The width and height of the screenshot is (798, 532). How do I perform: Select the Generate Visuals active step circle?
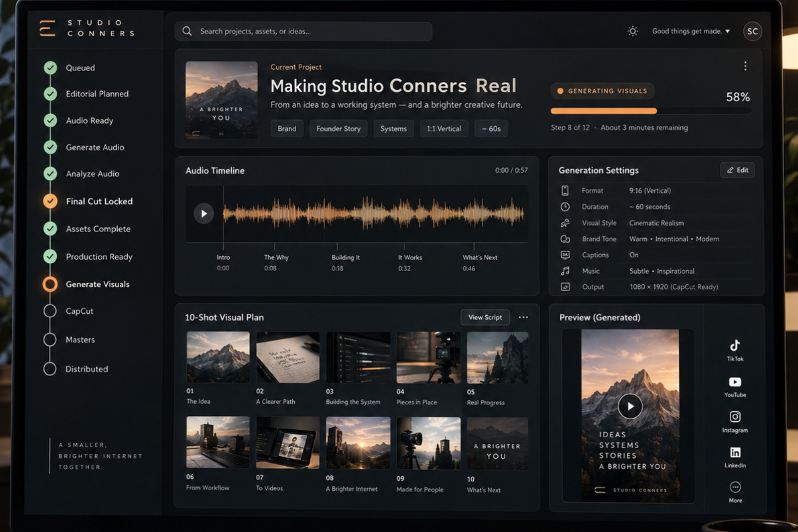(x=50, y=284)
